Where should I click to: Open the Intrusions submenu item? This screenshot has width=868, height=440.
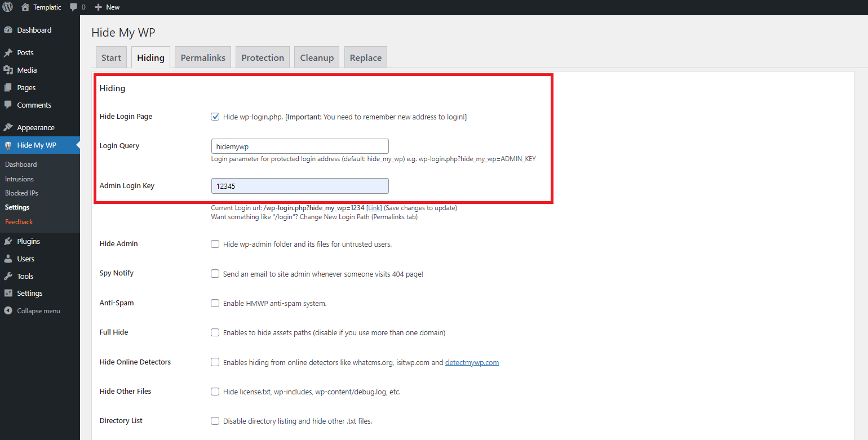click(x=19, y=179)
